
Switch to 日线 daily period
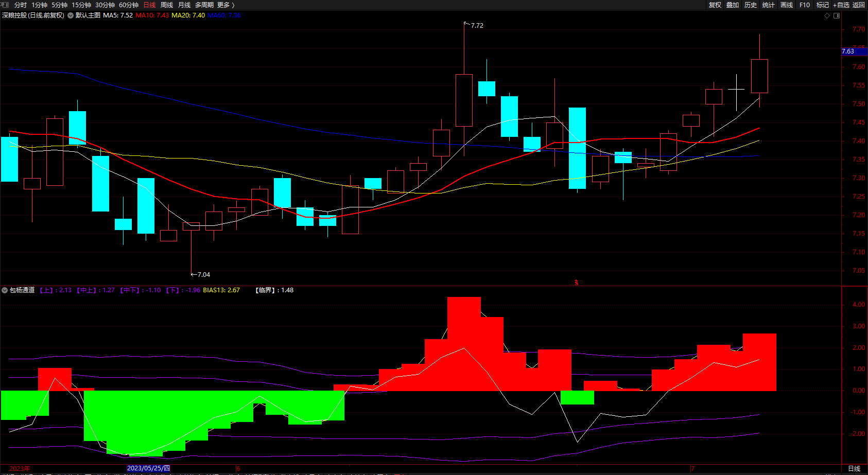click(149, 5)
